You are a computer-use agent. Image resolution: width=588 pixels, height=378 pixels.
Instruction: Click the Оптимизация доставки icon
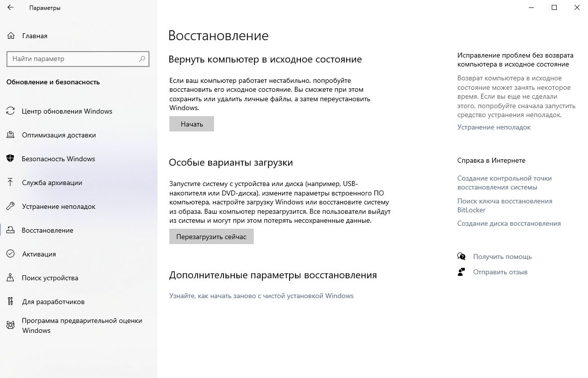click(10, 135)
